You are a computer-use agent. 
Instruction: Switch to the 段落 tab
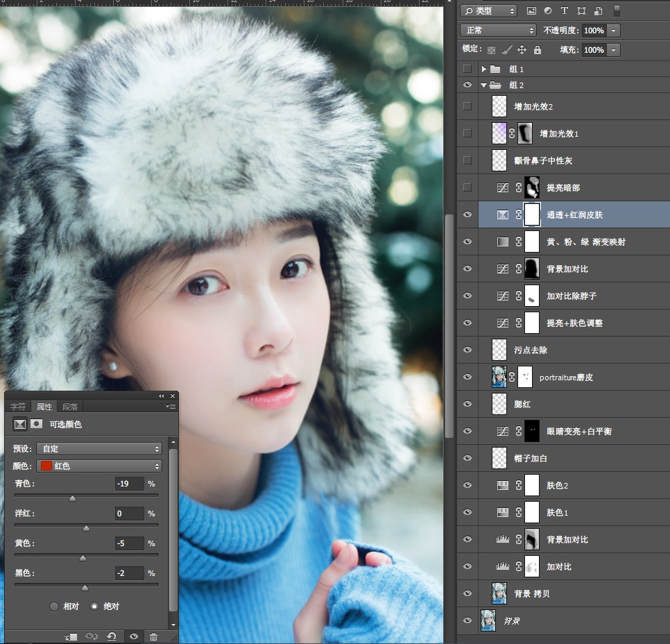(x=70, y=406)
